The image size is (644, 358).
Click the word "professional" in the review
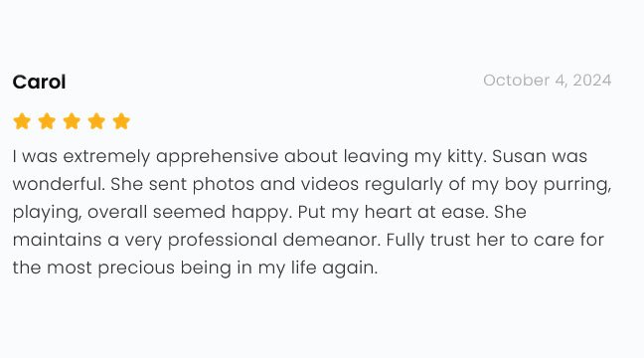(x=223, y=241)
